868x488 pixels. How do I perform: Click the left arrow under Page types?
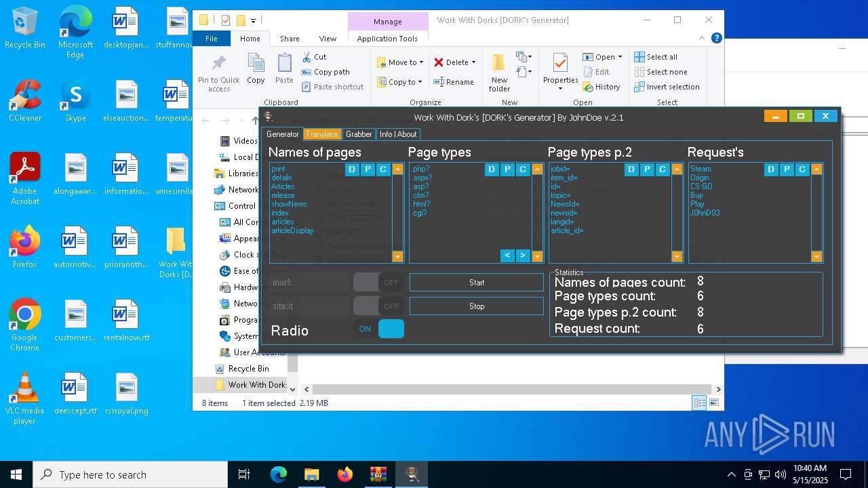tap(507, 256)
